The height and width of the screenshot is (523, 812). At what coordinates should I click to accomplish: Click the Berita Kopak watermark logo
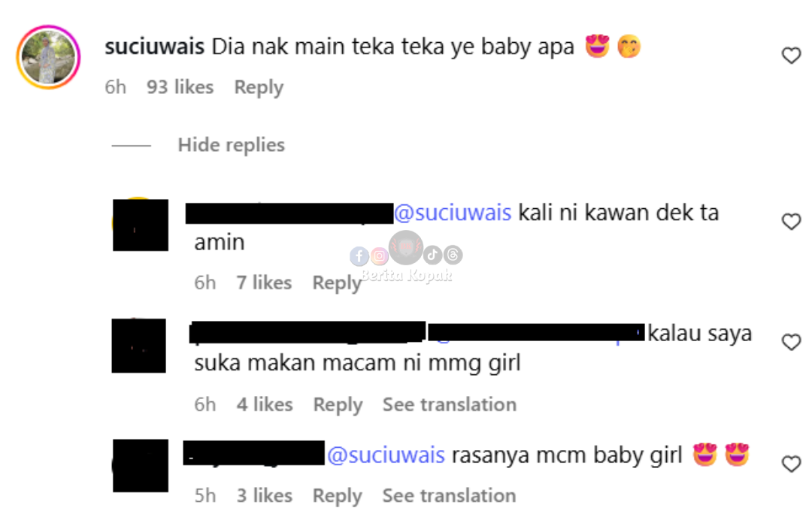click(406, 257)
